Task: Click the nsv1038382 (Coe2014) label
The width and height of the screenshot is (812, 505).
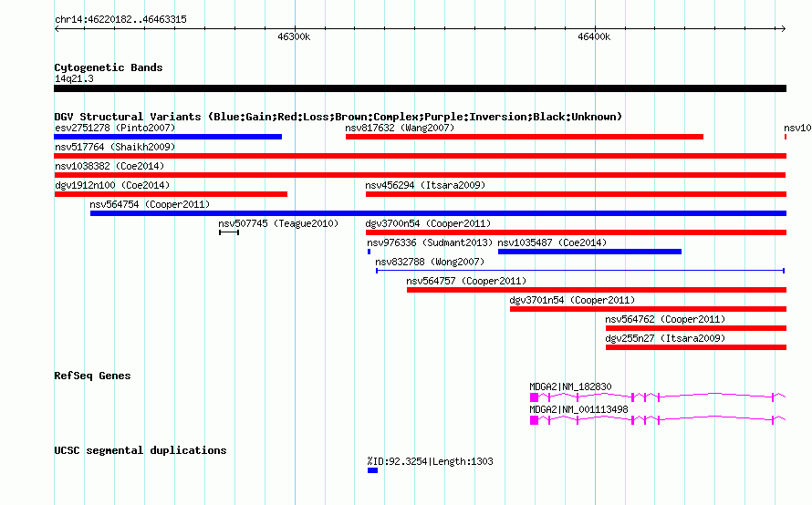Action: [109, 166]
